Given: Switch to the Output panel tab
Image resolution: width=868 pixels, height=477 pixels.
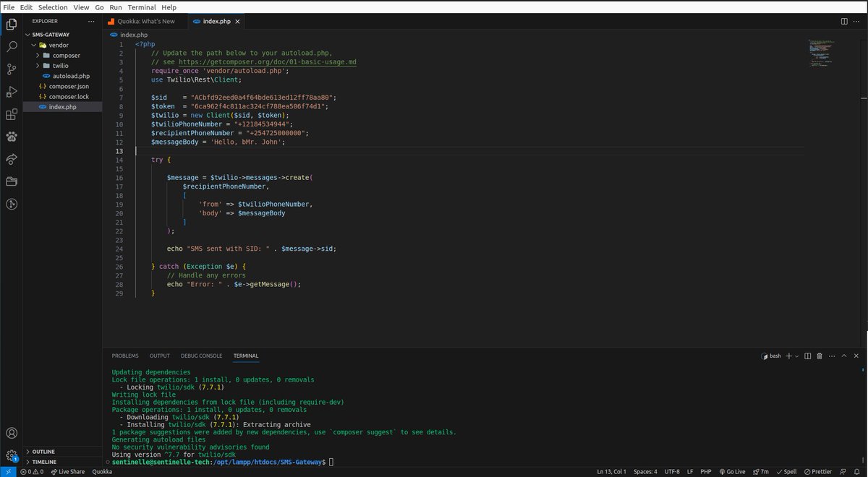Looking at the screenshot, I should (160, 356).
